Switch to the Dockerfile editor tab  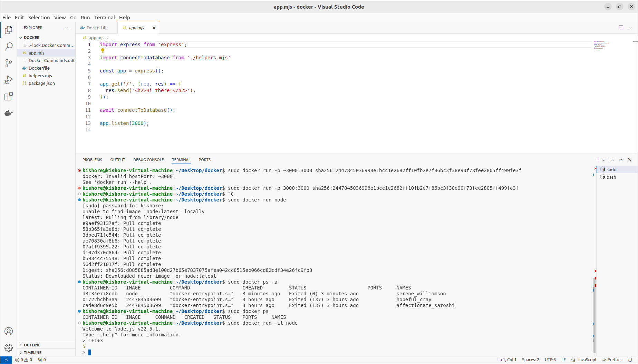(x=97, y=28)
